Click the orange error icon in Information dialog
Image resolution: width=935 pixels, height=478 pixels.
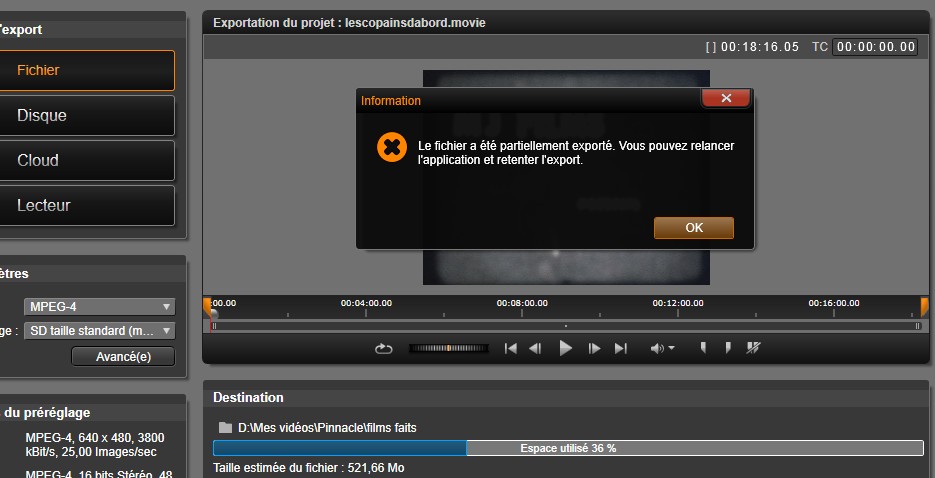click(392, 147)
